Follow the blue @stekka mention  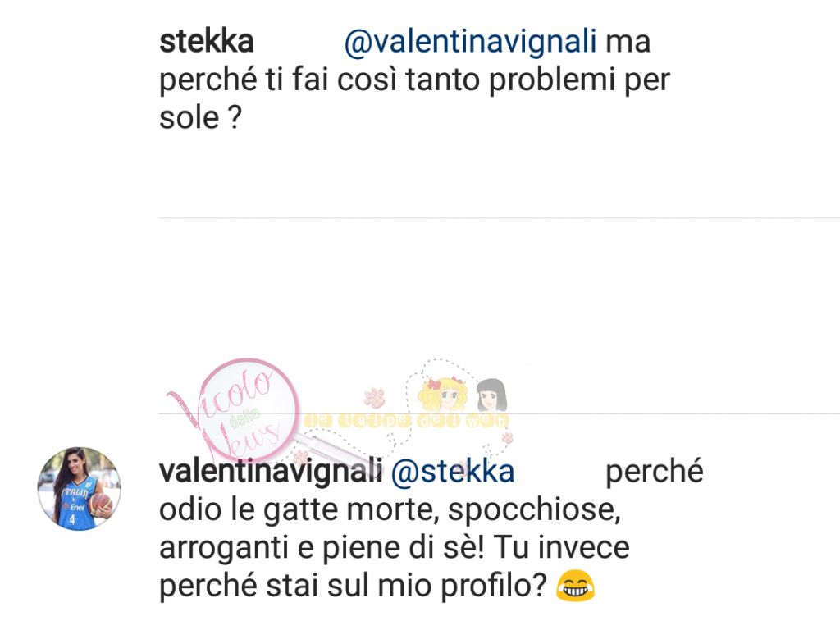[x=453, y=472]
